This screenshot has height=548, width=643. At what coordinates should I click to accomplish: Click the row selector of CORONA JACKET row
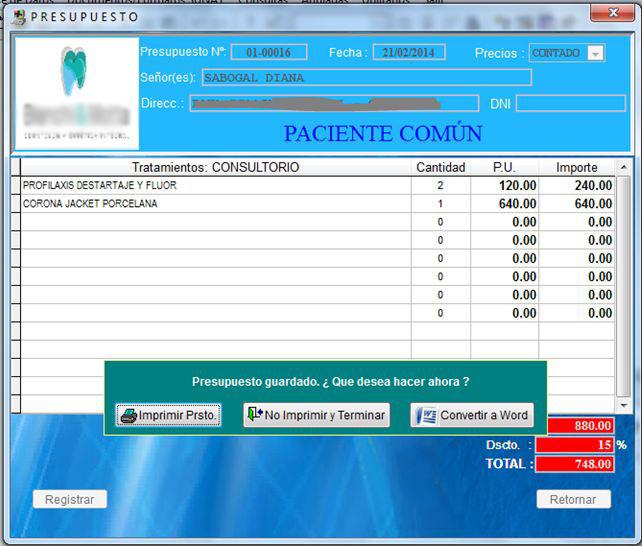click(16, 204)
